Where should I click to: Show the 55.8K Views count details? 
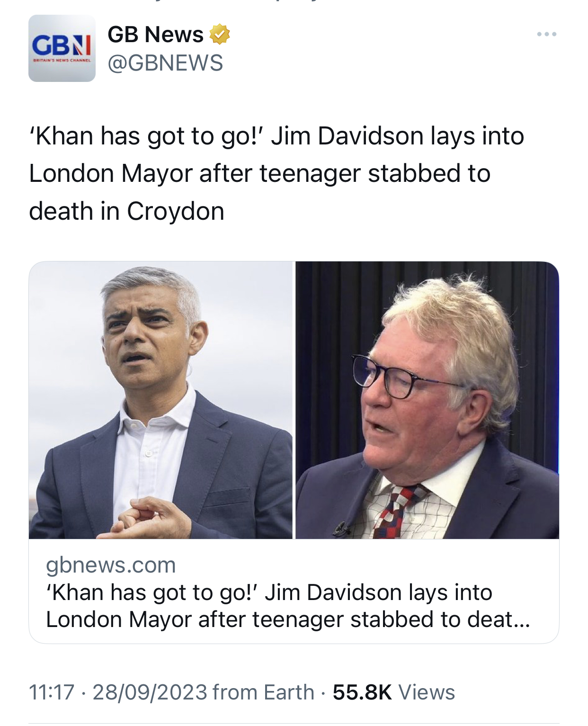pyautogui.click(x=393, y=692)
